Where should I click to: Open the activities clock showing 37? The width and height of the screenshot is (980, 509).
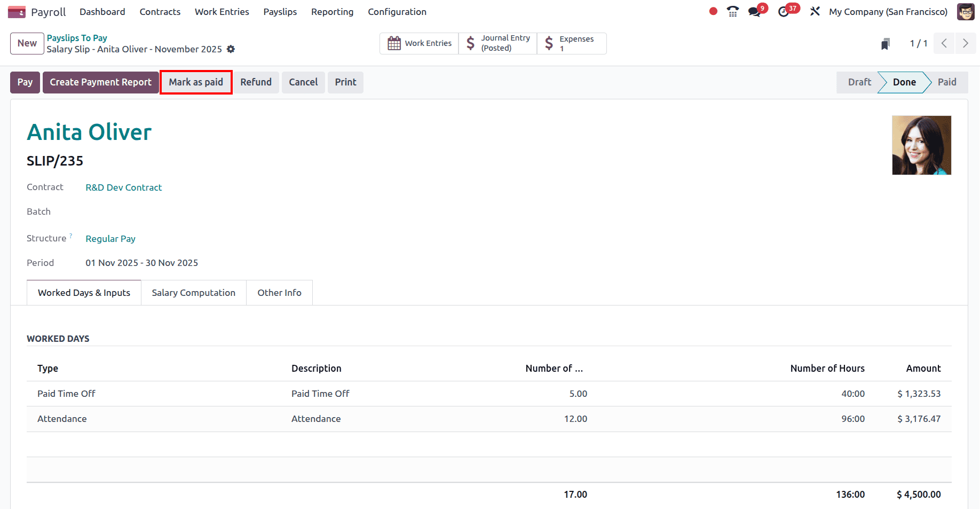[783, 12]
